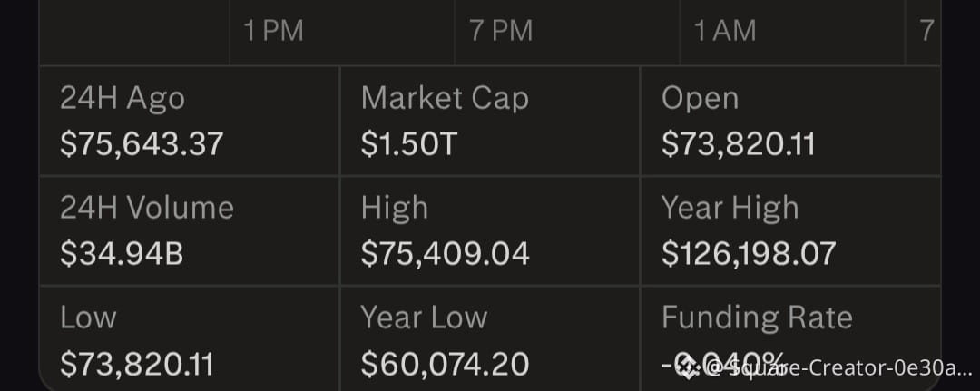Select the price value under the Low label
The width and height of the screenshot is (980, 391).
click(x=136, y=365)
